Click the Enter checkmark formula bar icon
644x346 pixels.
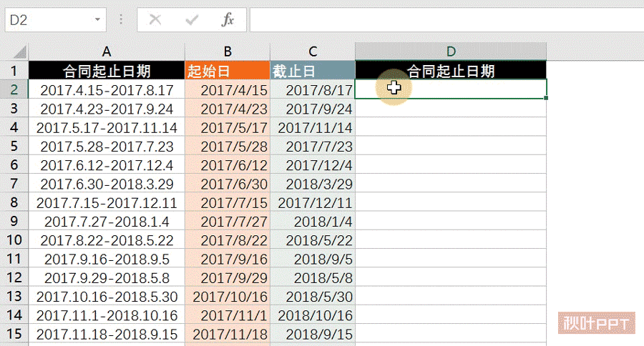click(191, 19)
